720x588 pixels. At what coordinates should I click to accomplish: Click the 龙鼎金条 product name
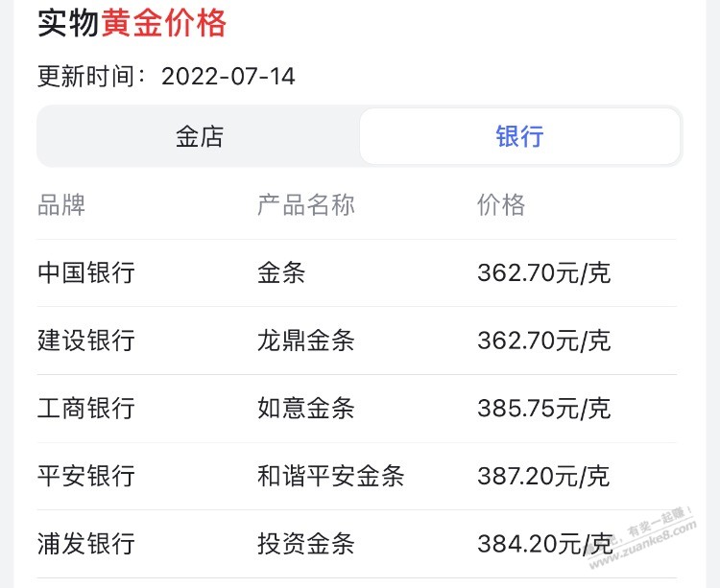(x=306, y=341)
